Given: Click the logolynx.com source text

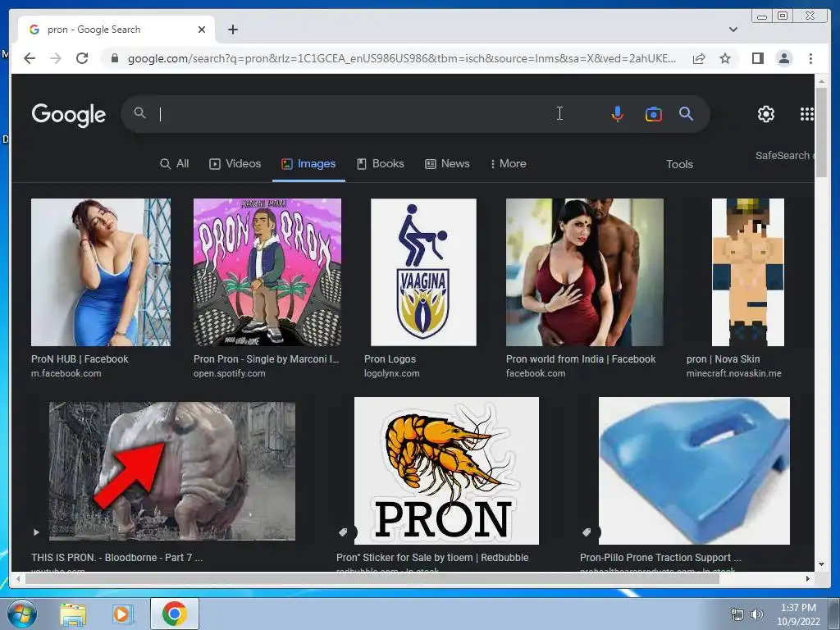Looking at the screenshot, I should pyautogui.click(x=391, y=373).
